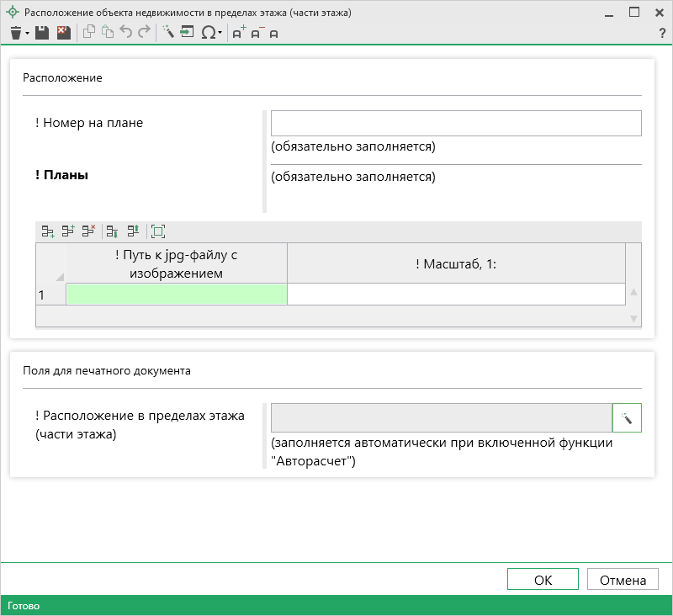The width and height of the screenshot is (673, 616).
Task: Reset font size with plain A icon
Action: point(273,33)
